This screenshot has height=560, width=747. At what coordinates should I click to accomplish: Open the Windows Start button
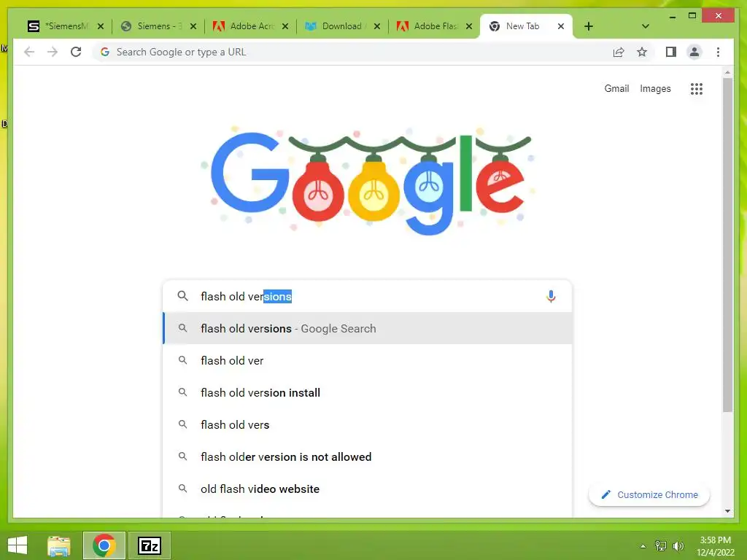coord(18,545)
